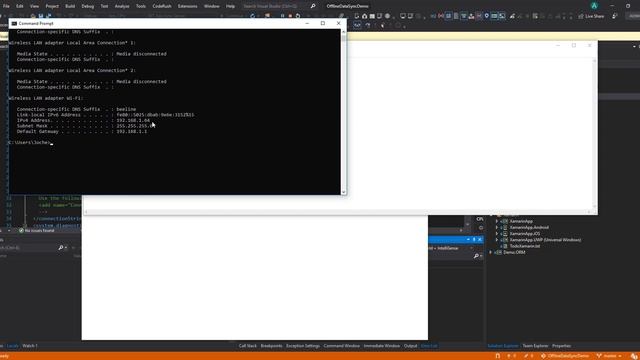
Task: Open the Debug menu
Action: 88,6
